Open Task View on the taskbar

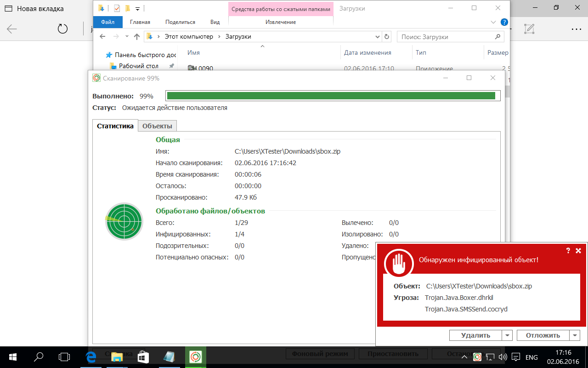coord(65,356)
